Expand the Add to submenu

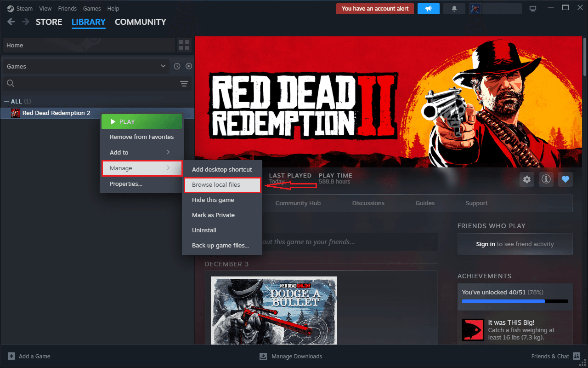[x=141, y=152]
